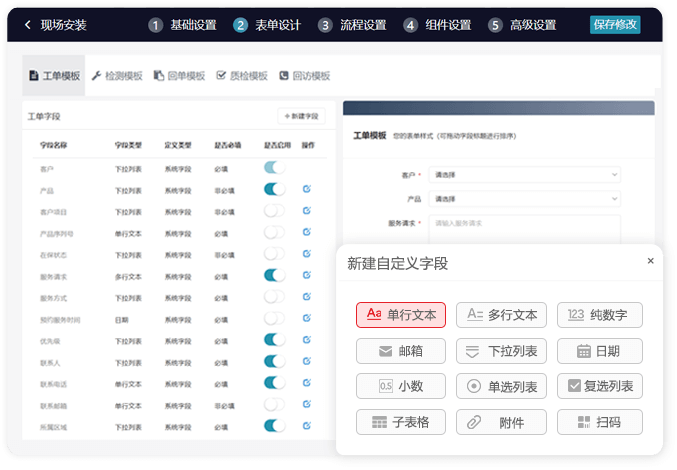Choose the 小数 field type
The width and height of the screenshot is (677, 470).
coord(401,386)
